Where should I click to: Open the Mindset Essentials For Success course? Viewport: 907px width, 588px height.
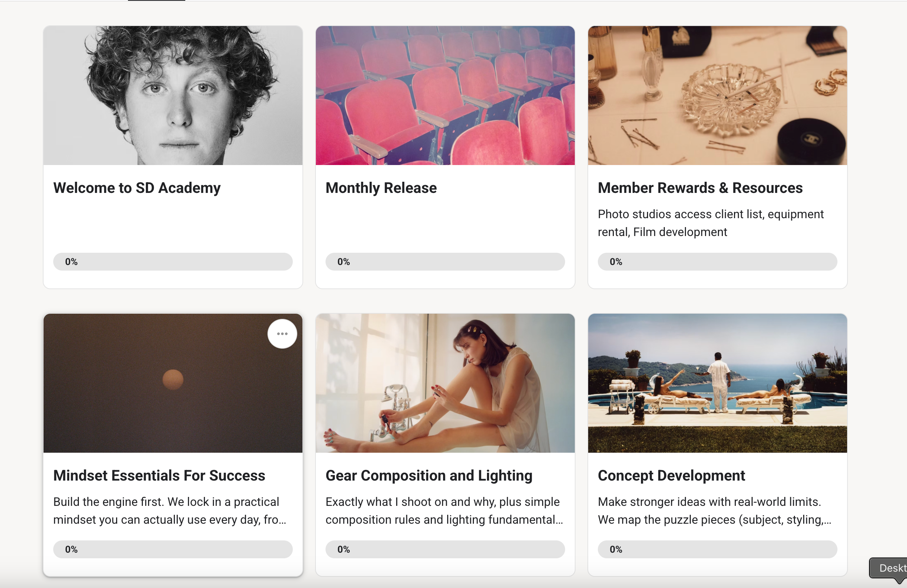(159, 475)
